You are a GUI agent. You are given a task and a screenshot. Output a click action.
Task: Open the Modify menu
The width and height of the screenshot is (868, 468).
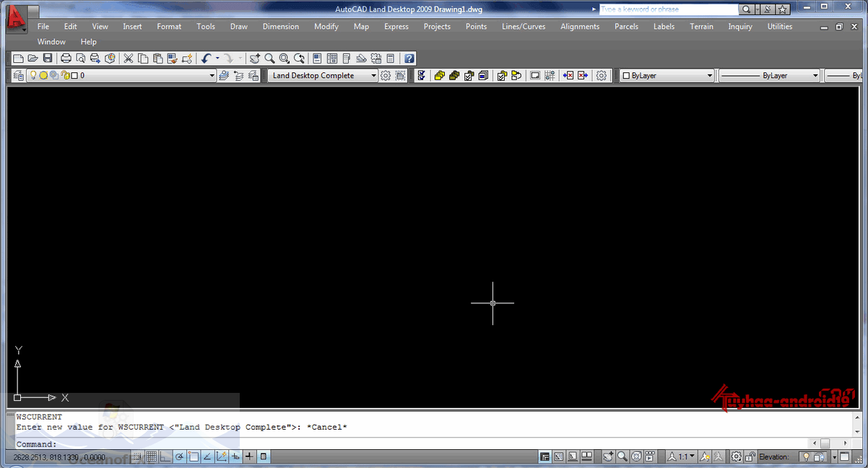point(326,27)
